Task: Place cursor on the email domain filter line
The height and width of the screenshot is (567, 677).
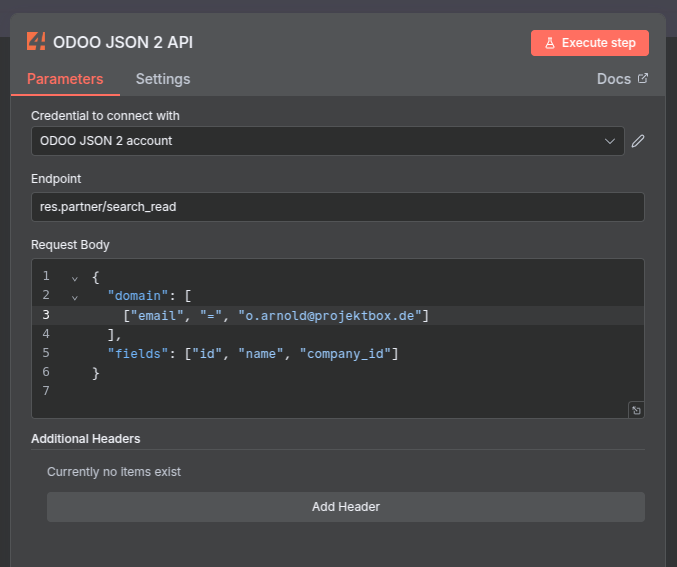Action: click(x=276, y=315)
